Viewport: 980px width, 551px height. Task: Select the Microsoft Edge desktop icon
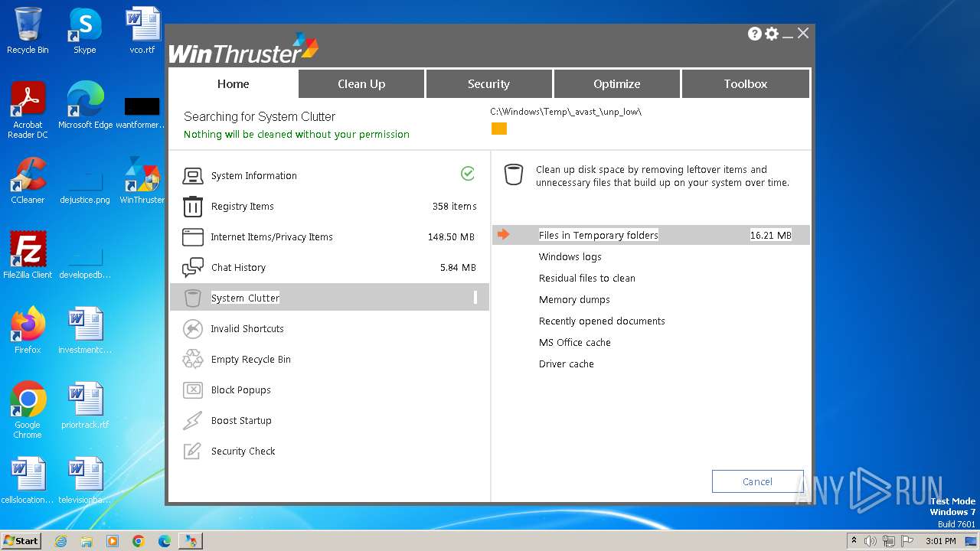[x=85, y=106]
